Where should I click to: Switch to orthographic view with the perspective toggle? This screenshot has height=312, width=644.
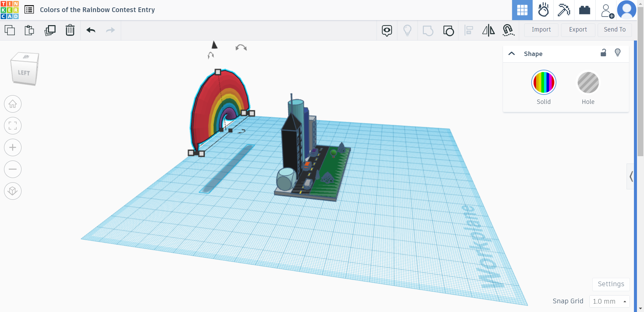point(12,191)
